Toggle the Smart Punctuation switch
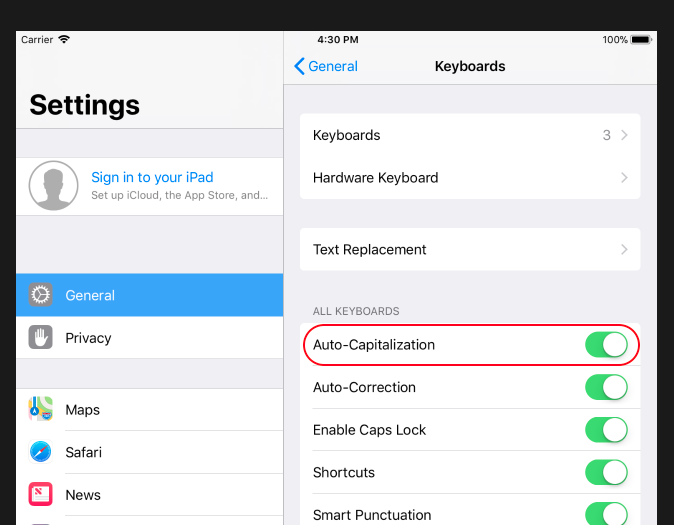This screenshot has height=525, width=674. 606,513
